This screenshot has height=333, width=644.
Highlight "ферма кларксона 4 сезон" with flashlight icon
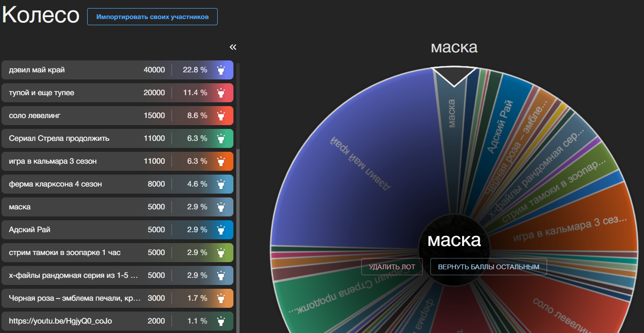click(221, 184)
